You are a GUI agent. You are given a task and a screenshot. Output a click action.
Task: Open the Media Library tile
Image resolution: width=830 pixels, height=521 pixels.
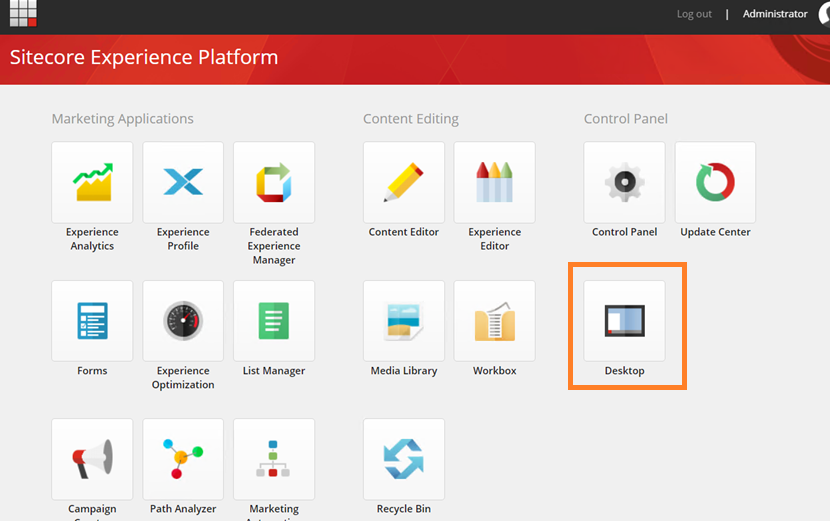coord(404,321)
